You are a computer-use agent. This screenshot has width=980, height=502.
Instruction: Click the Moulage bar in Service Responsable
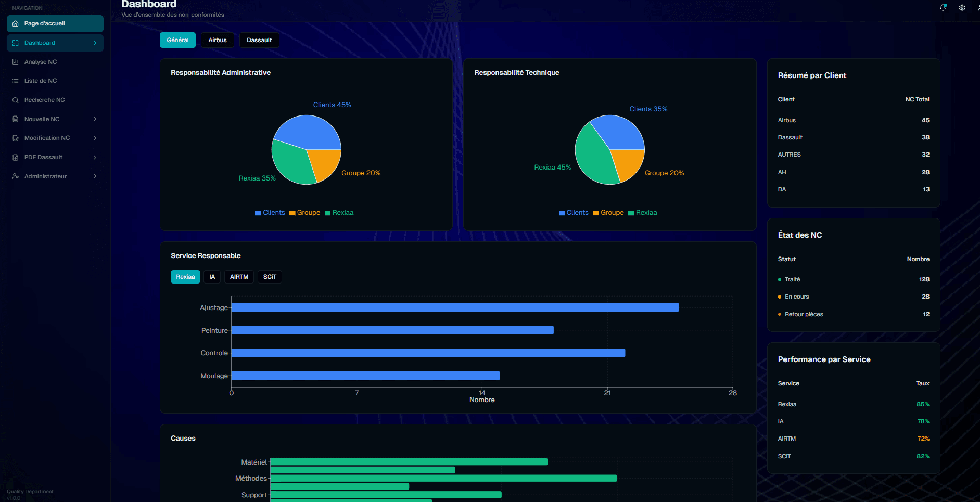coord(366,376)
